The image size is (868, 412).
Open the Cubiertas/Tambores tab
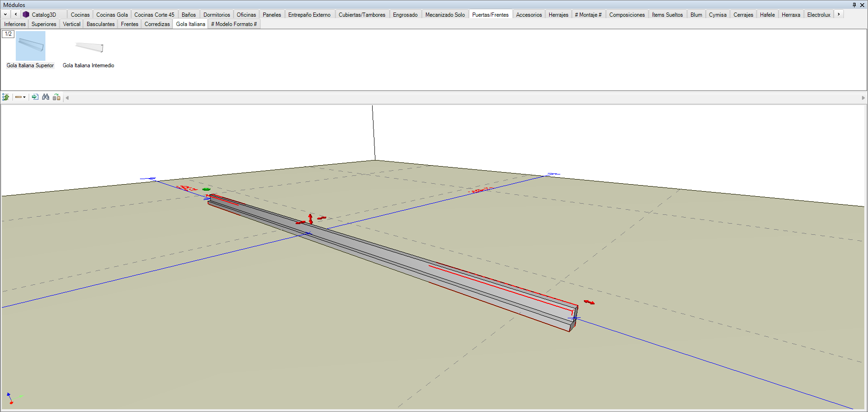(x=362, y=15)
